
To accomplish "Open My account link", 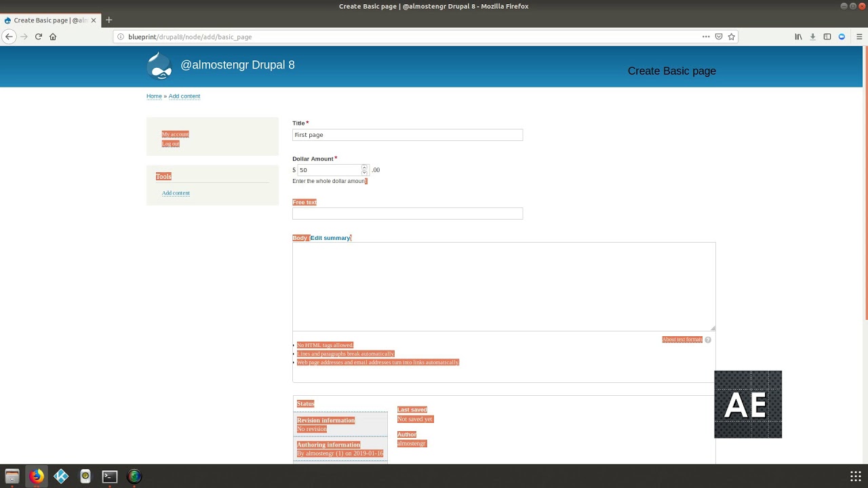I will (x=176, y=134).
